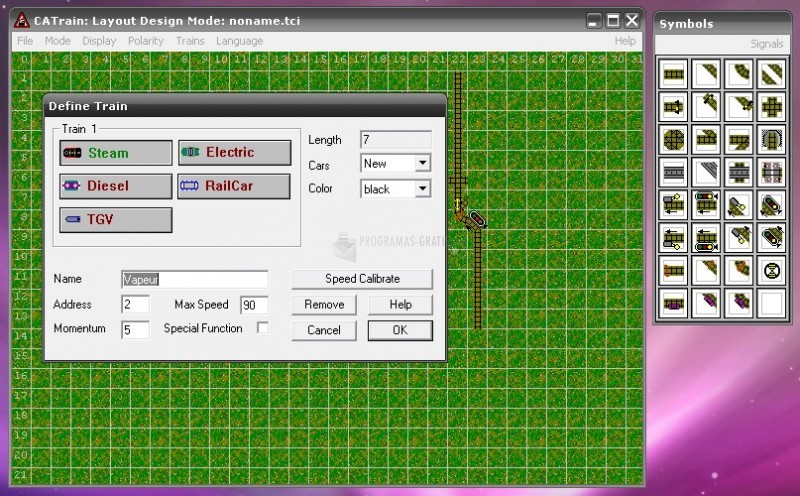
Task: Click the Momentum input field
Action: click(136, 330)
